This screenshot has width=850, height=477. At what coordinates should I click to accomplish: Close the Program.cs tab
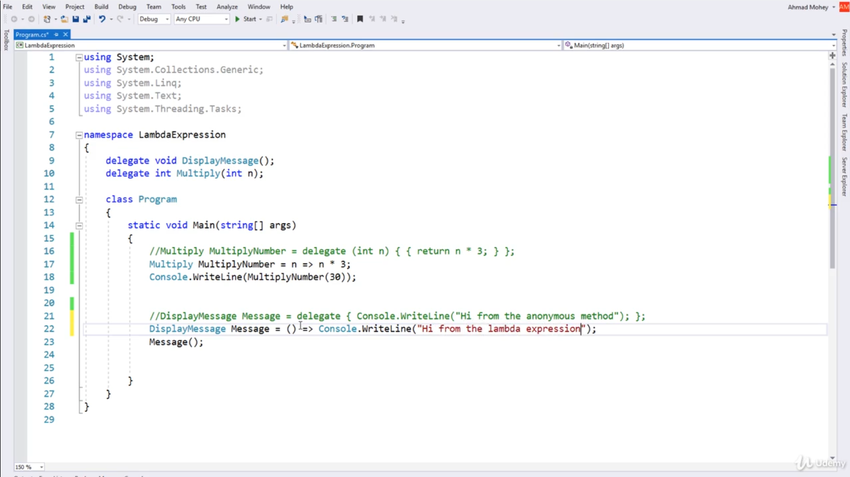[66, 34]
